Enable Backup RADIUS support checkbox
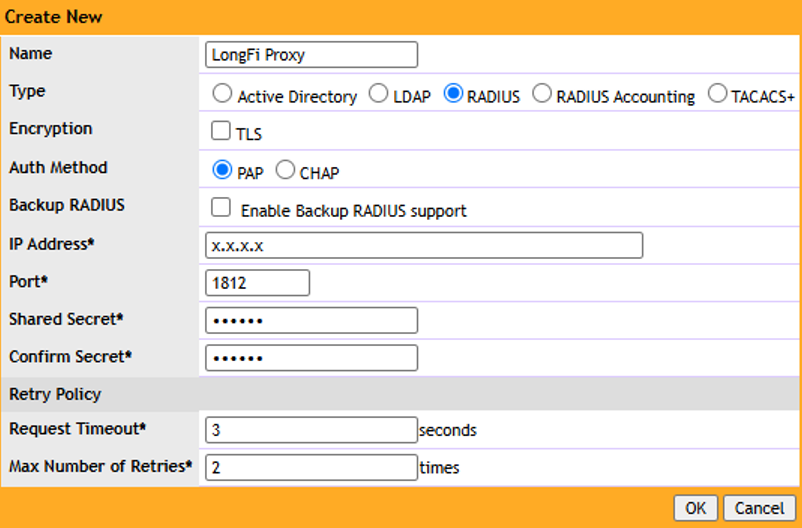Viewport: 802px width, 528px height. [x=220, y=207]
